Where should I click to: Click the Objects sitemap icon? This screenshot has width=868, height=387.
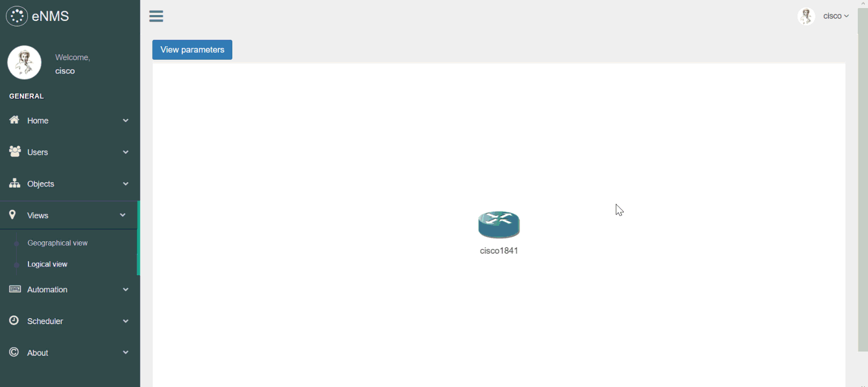[x=15, y=183]
